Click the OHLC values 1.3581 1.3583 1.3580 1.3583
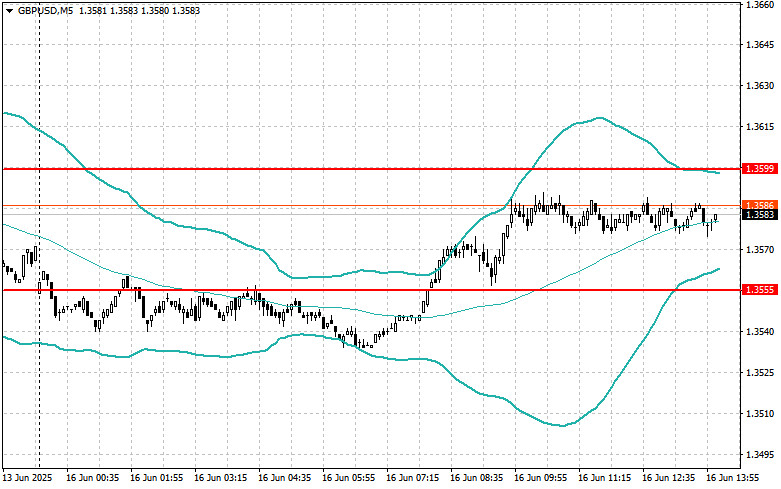Viewport: 781px width, 489px height. point(138,10)
